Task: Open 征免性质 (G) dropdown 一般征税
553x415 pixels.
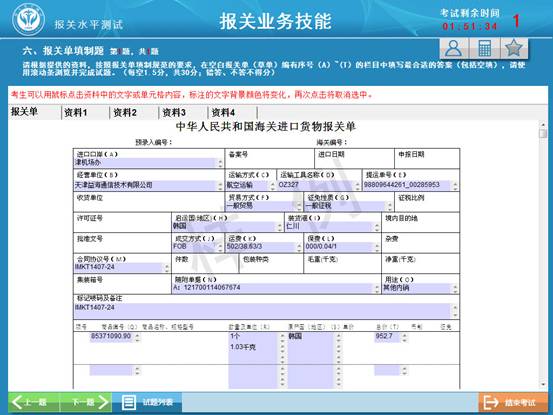Action: point(348,206)
